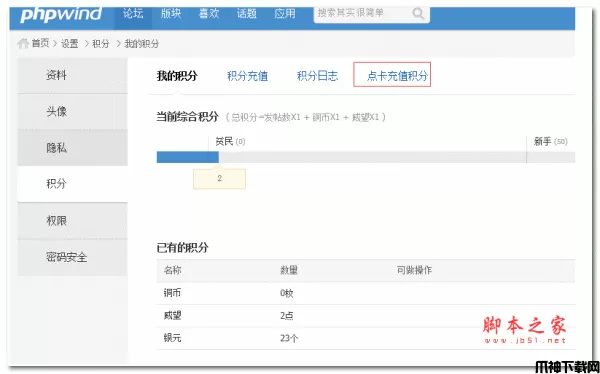Open the 话题 nav item
The height and width of the screenshot is (374, 600).
pyautogui.click(x=246, y=13)
